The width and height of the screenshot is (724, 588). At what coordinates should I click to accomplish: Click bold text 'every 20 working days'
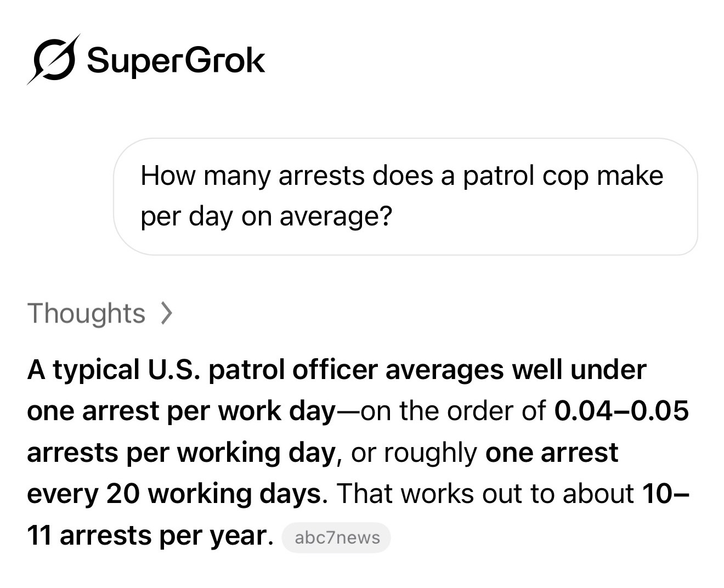174,494
